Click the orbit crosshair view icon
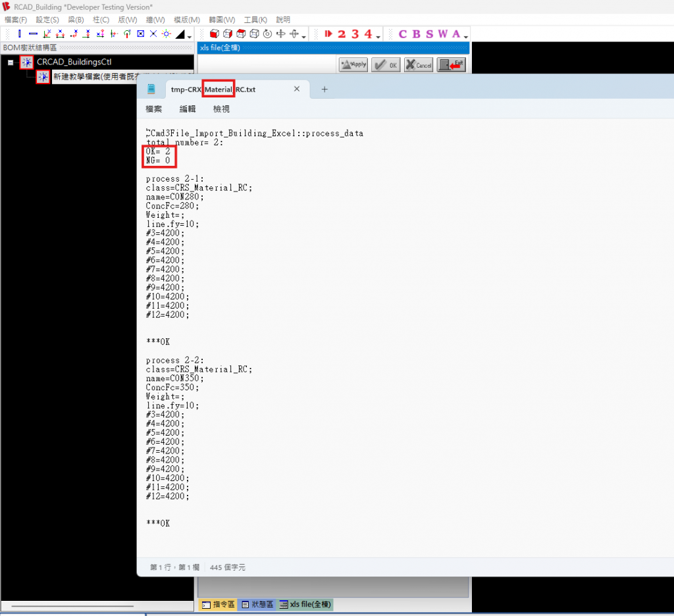 tap(294, 34)
